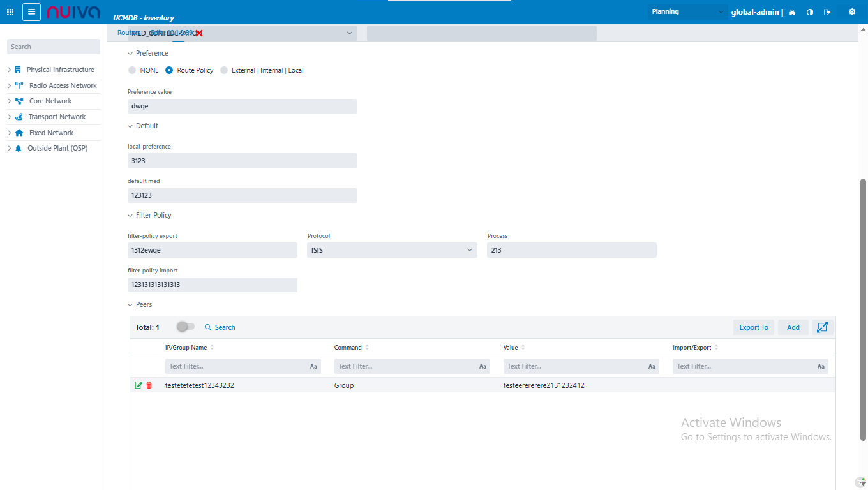Toggle the contrast theme icon
Image resolution: width=868 pixels, height=490 pixels.
pyautogui.click(x=810, y=12)
